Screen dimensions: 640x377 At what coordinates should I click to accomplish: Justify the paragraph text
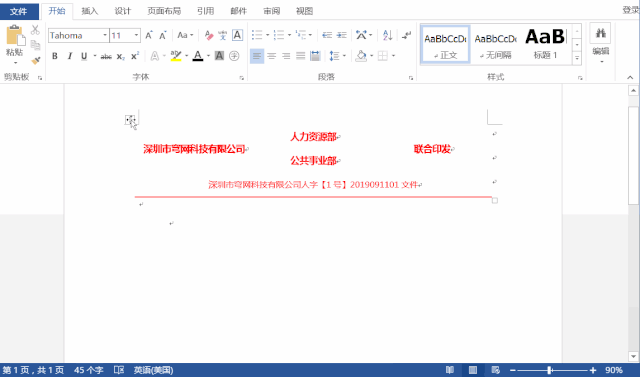click(301, 56)
